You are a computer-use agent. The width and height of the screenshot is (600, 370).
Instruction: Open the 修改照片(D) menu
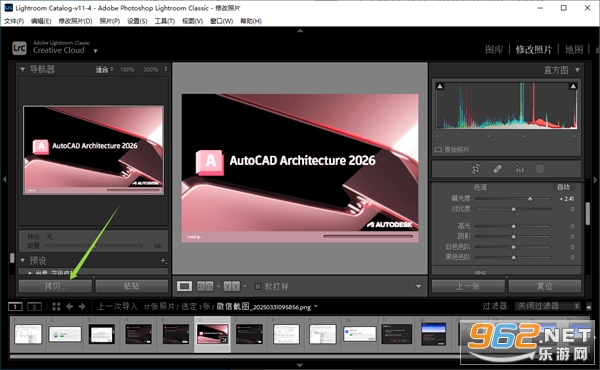(x=75, y=21)
